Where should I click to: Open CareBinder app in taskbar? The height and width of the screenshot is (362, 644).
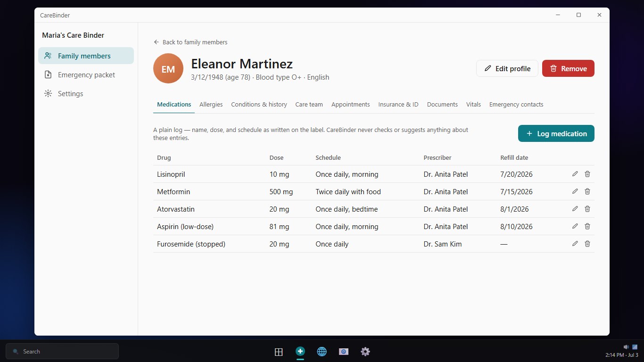point(300,352)
